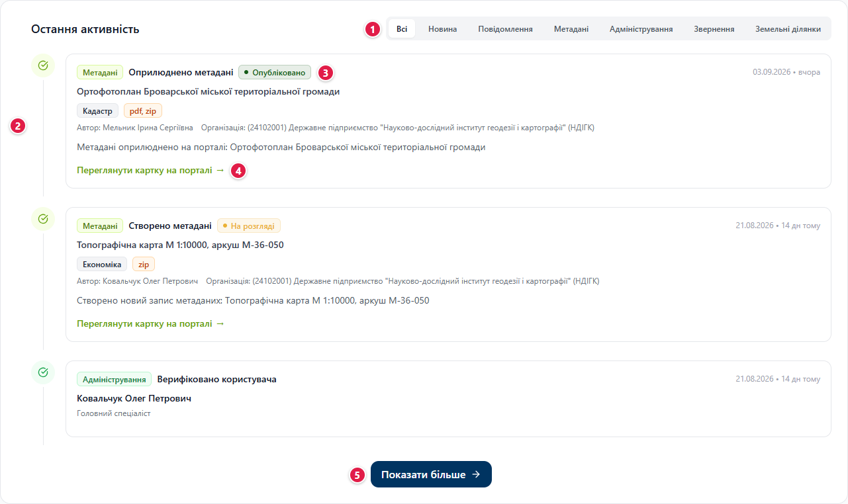The width and height of the screenshot is (848, 504).
Task: Open the Метадані filter tab
Action: pos(571,29)
